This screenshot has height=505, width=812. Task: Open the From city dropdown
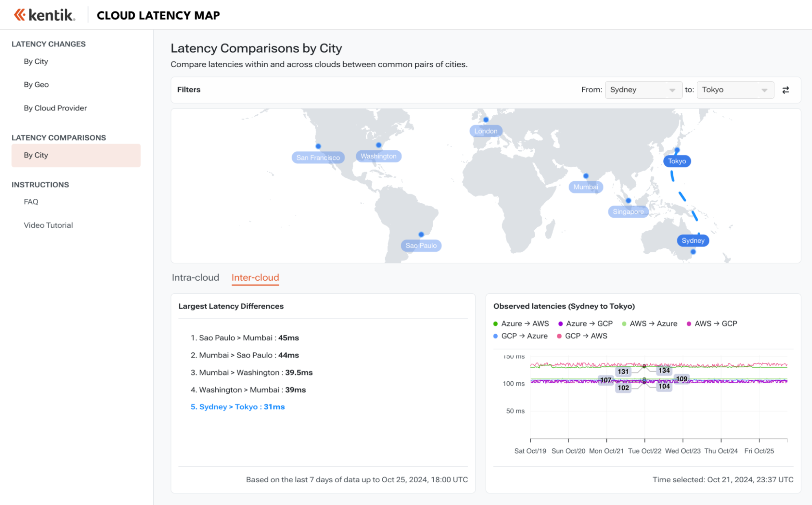[643, 90]
